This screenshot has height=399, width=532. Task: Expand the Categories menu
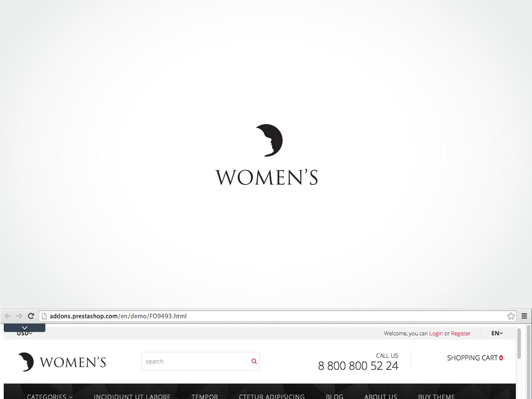coord(50,396)
